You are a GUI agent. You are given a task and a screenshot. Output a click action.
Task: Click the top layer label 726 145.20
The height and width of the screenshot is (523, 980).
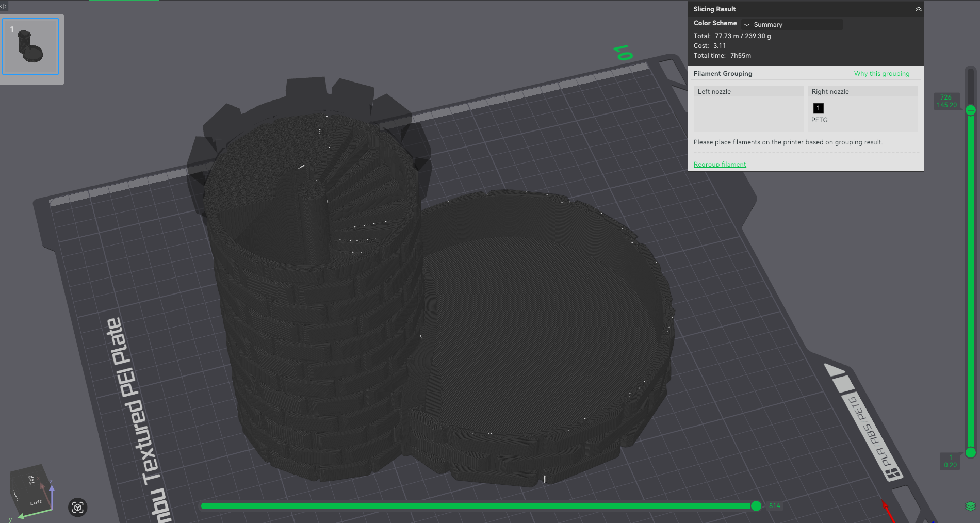[x=946, y=101]
